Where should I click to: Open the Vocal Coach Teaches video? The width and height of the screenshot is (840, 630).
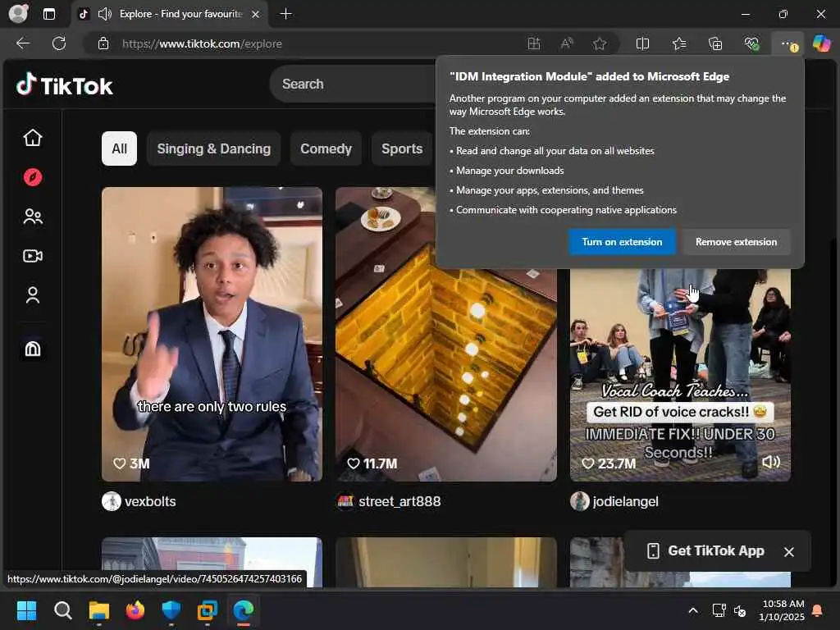(680, 374)
